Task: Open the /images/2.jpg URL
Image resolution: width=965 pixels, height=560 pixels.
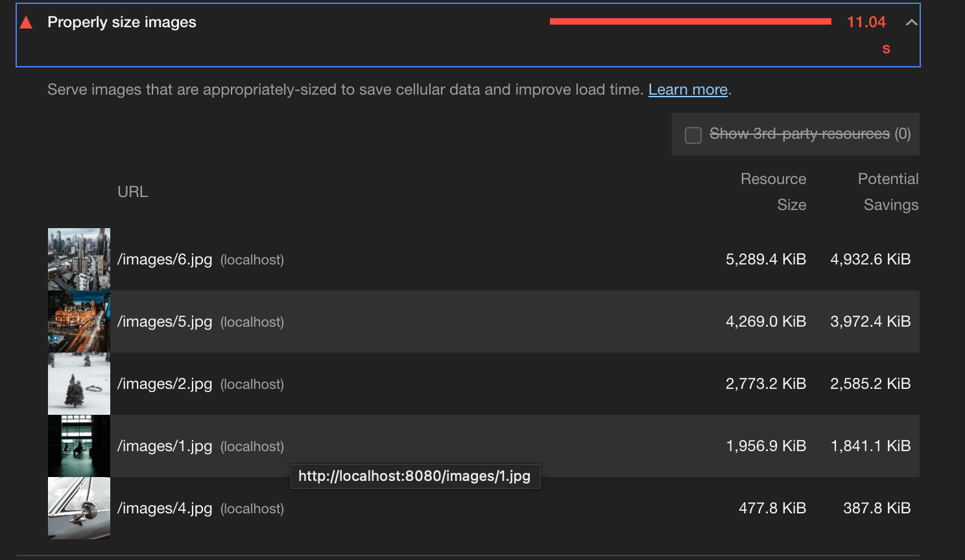Action: pyautogui.click(x=165, y=384)
